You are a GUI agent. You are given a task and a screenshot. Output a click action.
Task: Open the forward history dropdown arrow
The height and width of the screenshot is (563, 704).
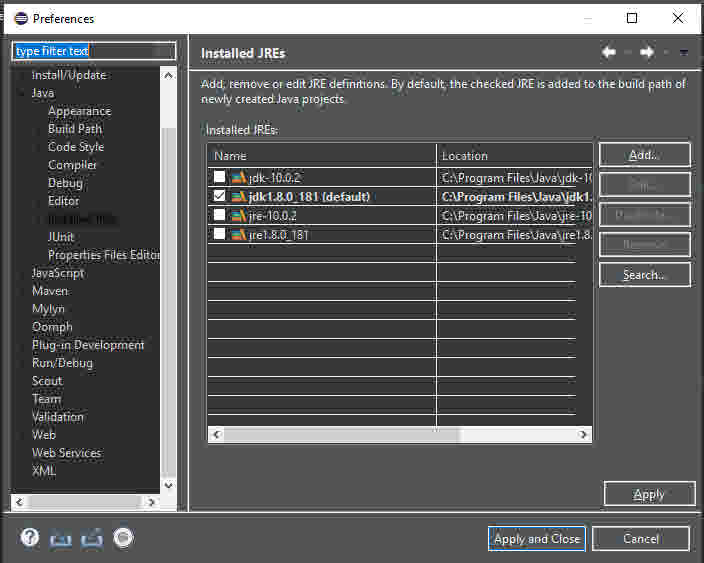point(666,53)
